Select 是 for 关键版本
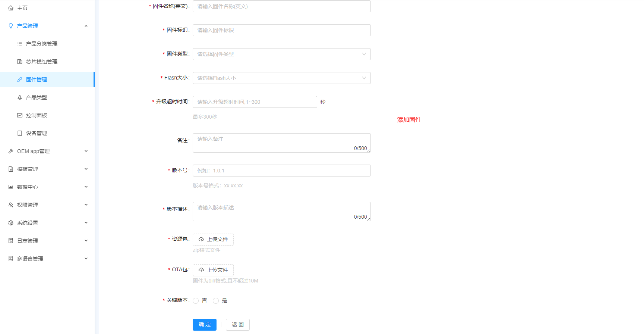Viewport: 644px width, 334px height. (216, 301)
